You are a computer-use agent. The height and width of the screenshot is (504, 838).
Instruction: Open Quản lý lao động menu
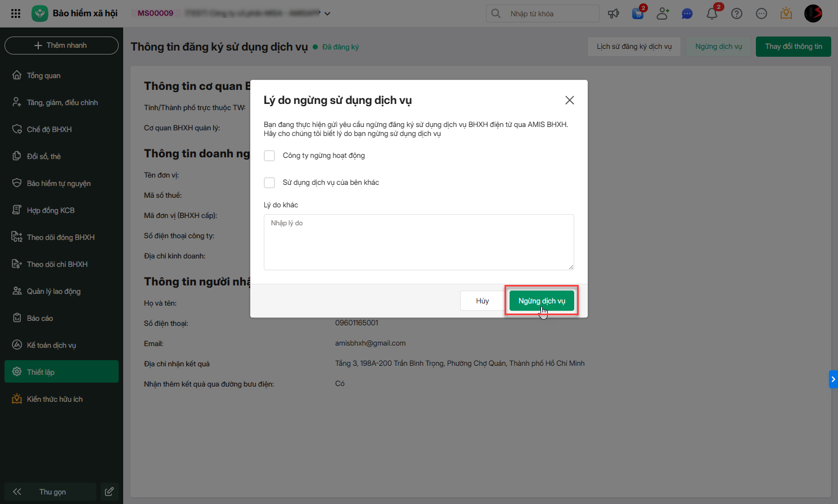61,291
